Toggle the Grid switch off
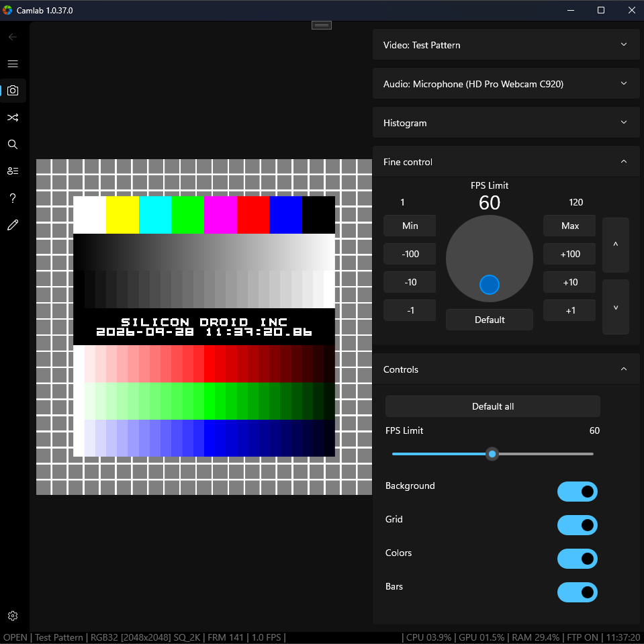The width and height of the screenshot is (644, 644). tap(577, 525)
